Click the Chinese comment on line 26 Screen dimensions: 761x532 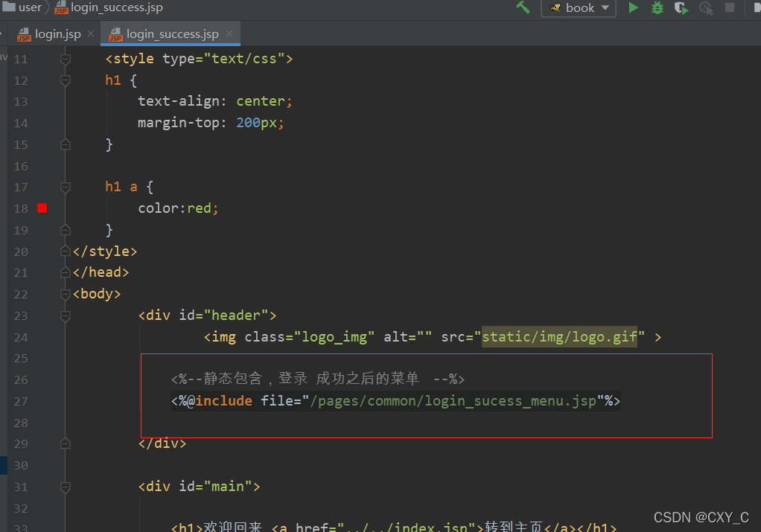tap(318, 378)
